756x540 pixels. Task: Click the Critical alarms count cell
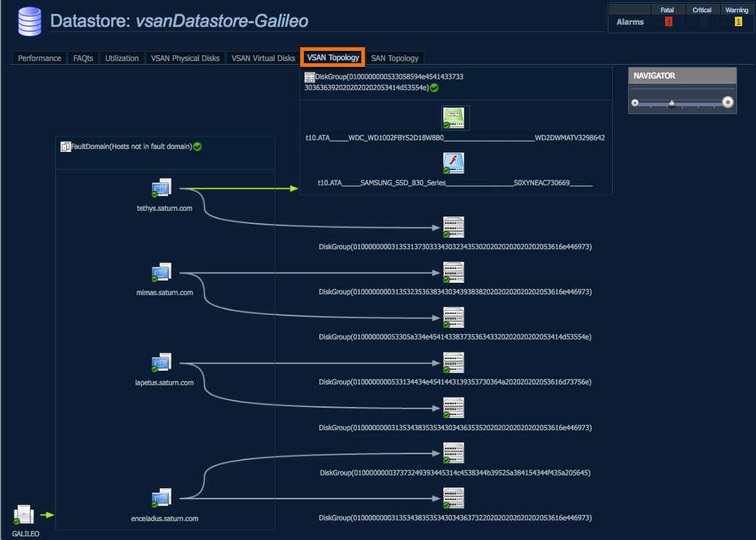pos(704,22)
